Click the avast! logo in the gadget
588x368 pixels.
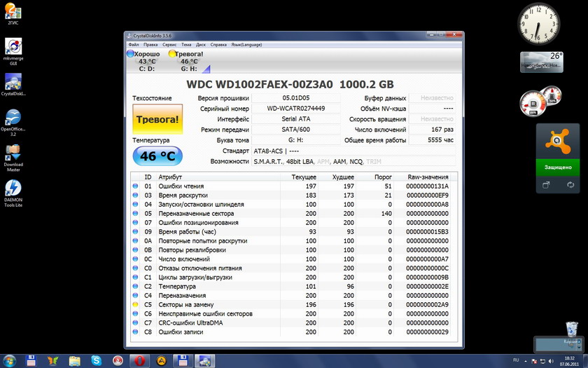[x=558, y=141]
